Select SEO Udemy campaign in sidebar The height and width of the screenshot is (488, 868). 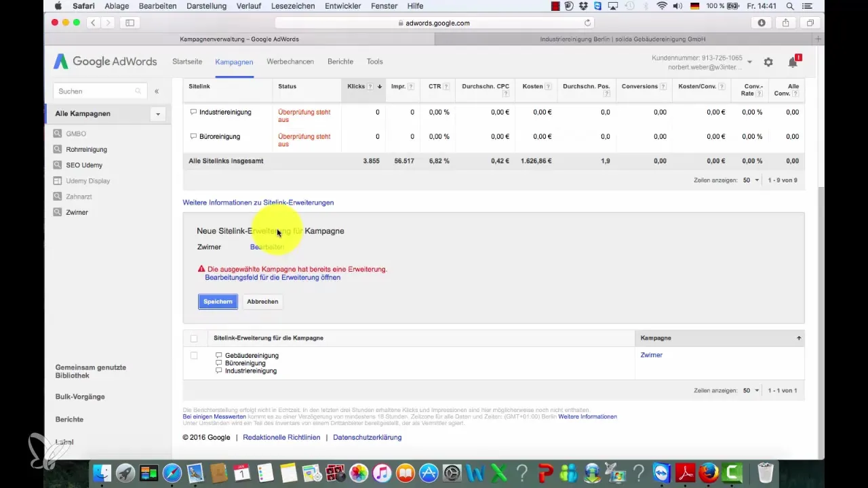click(85, 165)
